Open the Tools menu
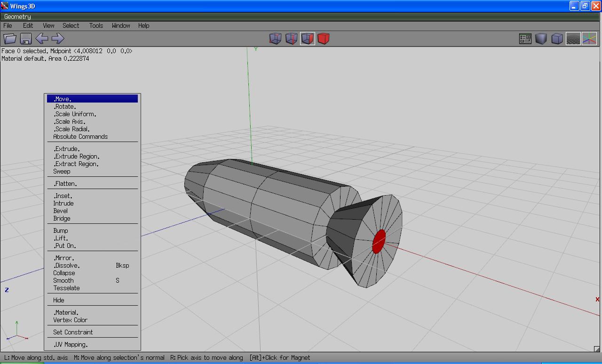 (96, 25)
